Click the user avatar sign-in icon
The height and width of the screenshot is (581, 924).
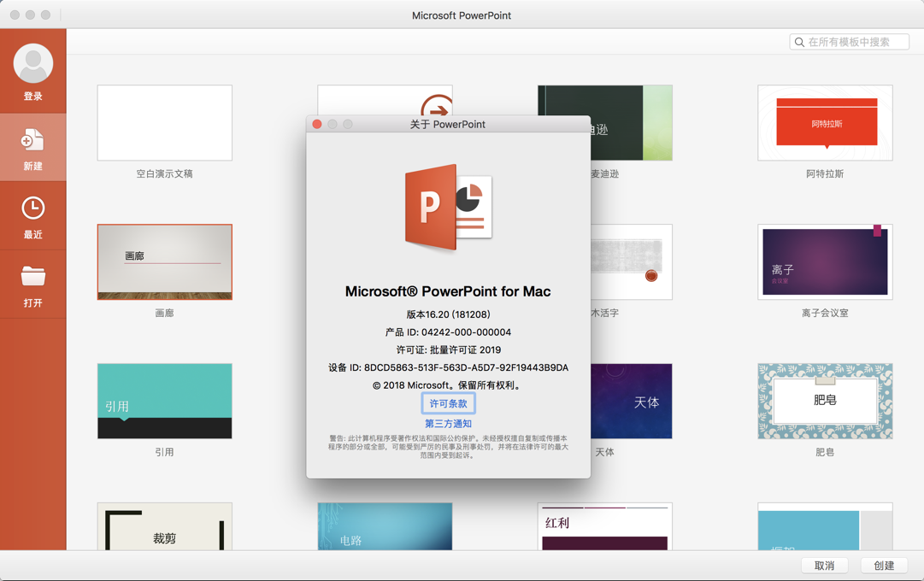pos(33,63)
